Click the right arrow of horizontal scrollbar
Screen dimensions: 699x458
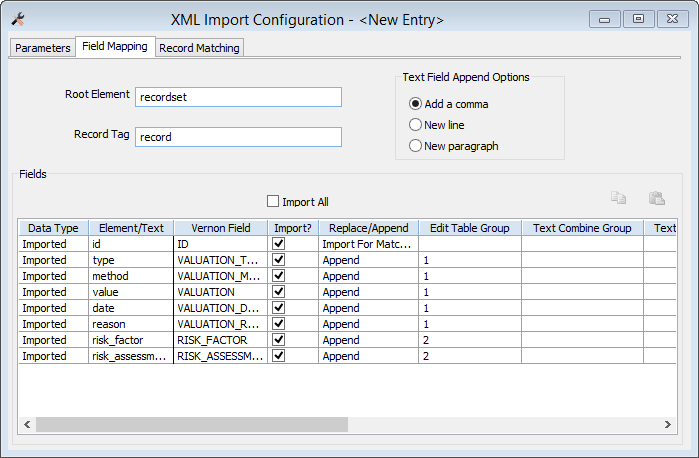(667, 425)
